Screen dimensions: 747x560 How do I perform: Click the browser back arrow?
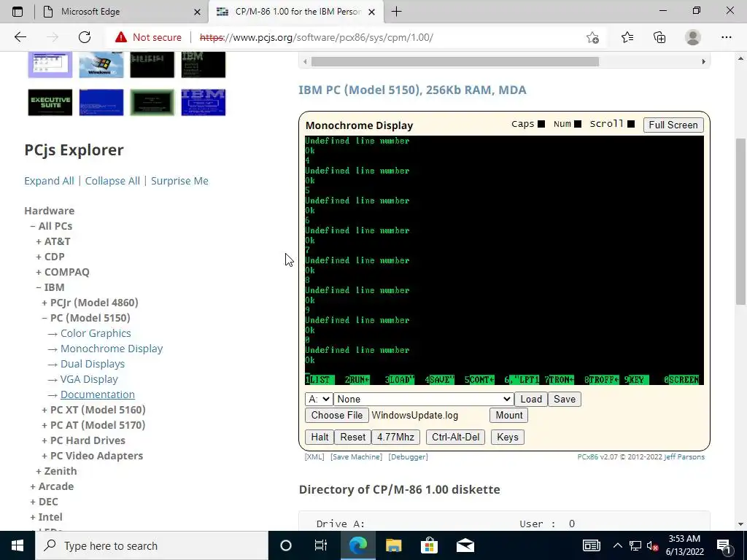click(20, 37)
